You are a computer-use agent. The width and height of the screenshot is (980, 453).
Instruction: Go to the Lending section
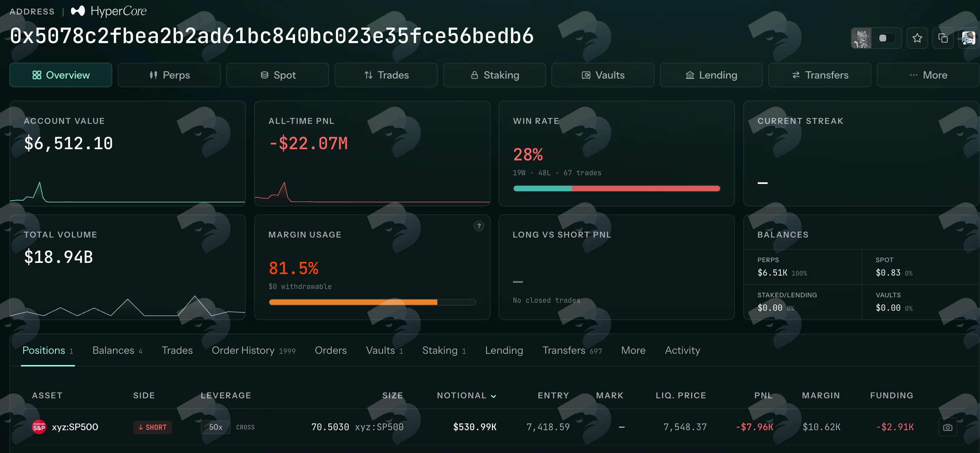click(x=711, y=75)
